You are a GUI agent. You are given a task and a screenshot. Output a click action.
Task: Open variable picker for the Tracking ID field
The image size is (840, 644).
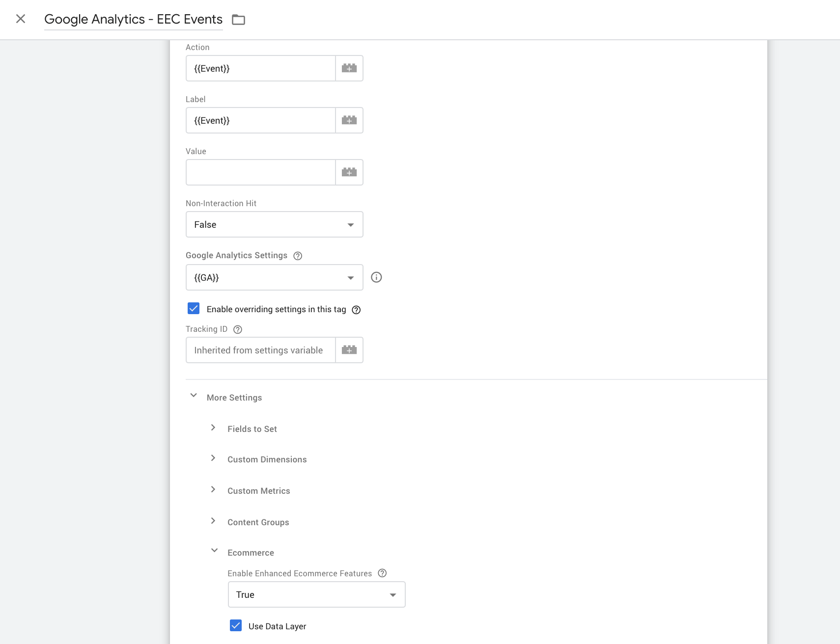pyautogui.click(x=349, y=350)
